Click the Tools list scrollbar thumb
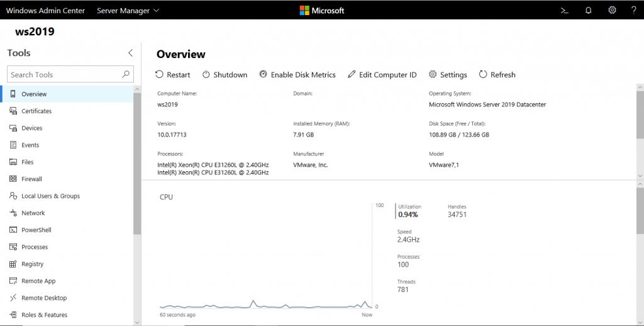This screenshot has height=326, width=644. 137,164
